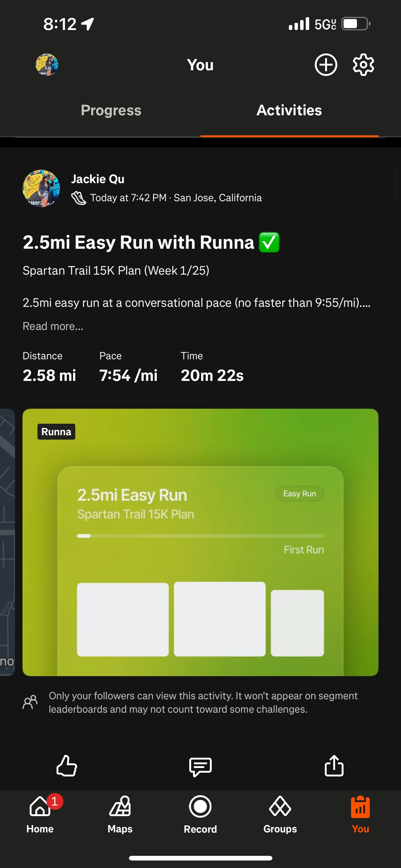Tap small profile avatar in header
Image resolution: width=401 pixels, height=868 pixels.
click(47, 65)
